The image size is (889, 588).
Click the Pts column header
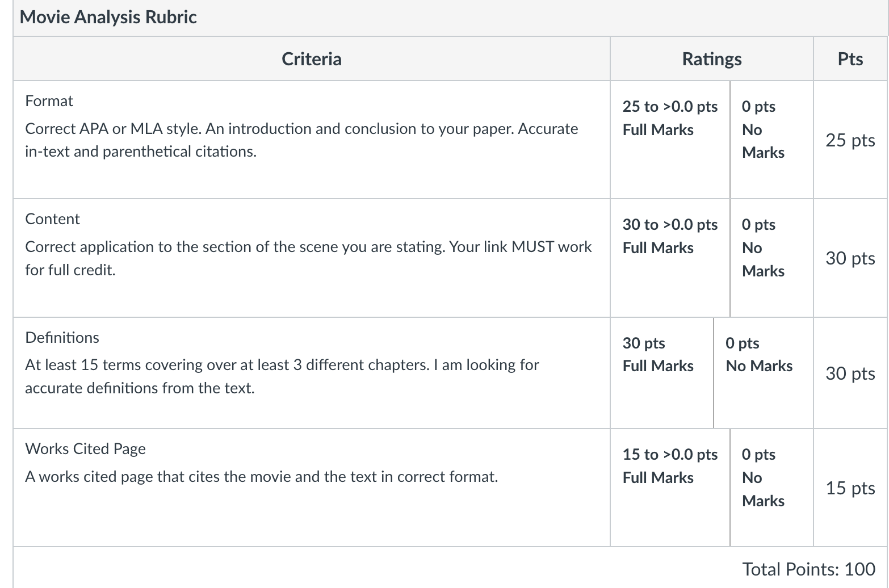850,59
